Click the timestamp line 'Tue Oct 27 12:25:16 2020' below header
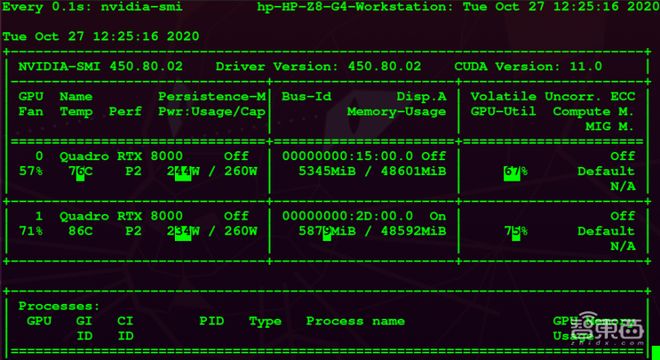 [x=101, y=37]
